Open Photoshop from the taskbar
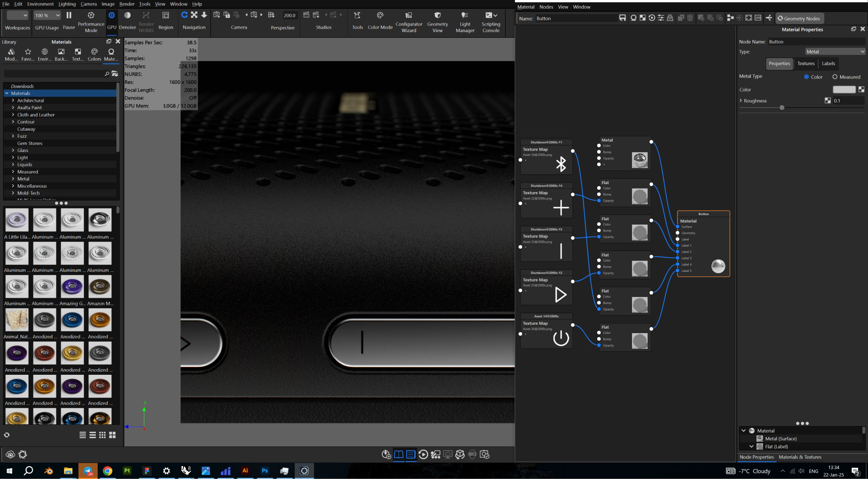This screenshot has height=479, width=868. (x=265, y=471)
